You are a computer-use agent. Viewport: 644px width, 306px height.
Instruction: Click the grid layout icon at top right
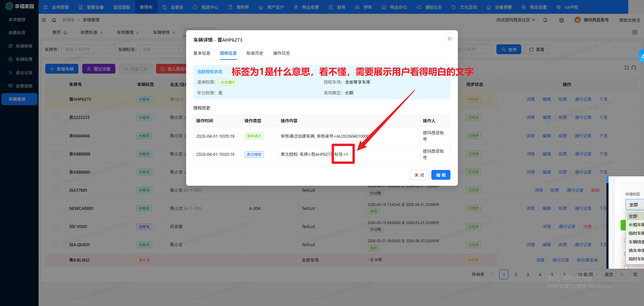pos(635,32)
